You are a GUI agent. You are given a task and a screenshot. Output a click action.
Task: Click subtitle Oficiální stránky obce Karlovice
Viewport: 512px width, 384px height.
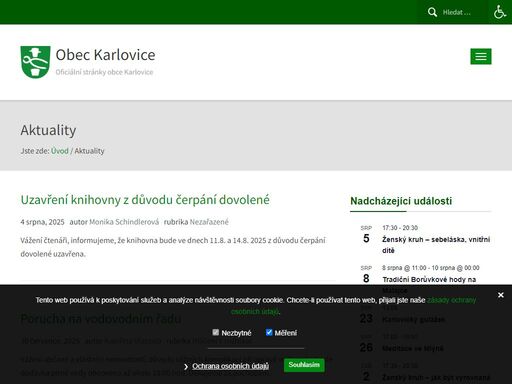[x=104, y=72]
